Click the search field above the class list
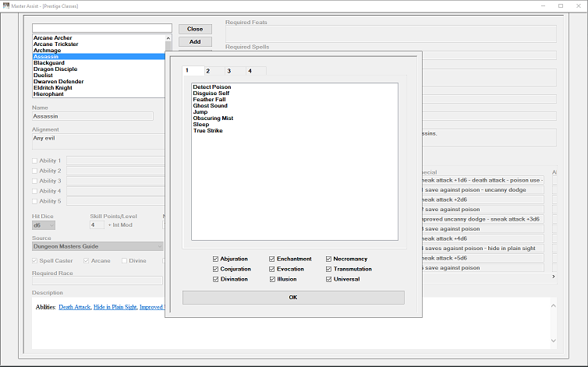Image resolution: width=588 pixels, height=367 pixels. point(102,28)
